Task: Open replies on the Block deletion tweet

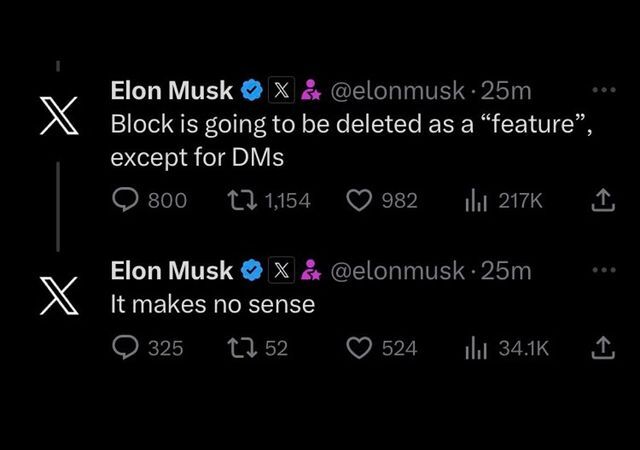Action: [x=149, y=200]
